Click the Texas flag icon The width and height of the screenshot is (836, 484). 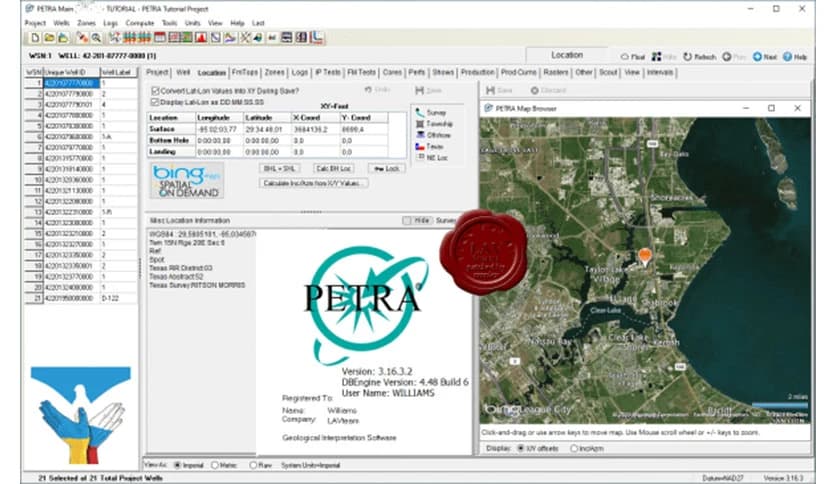[420, 146]
